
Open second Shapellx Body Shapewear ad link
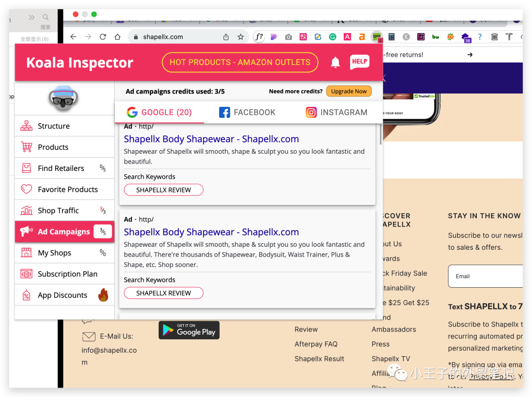coord(211,232)
